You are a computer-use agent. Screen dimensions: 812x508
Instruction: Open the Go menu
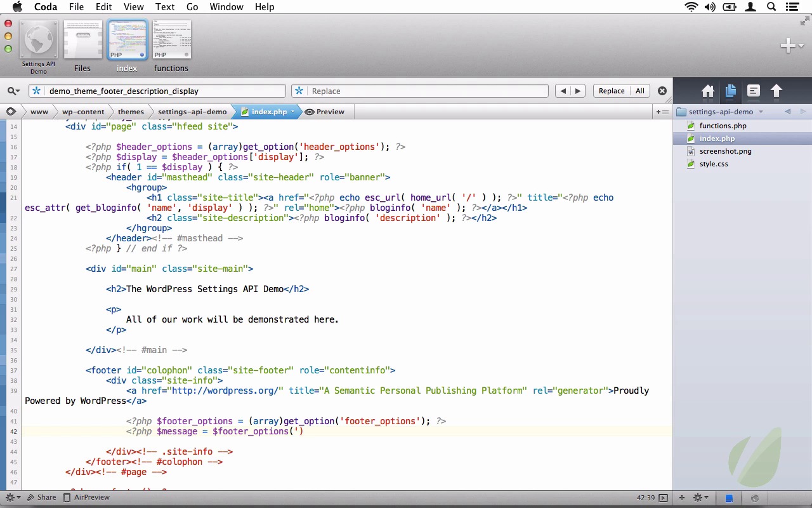192,7
